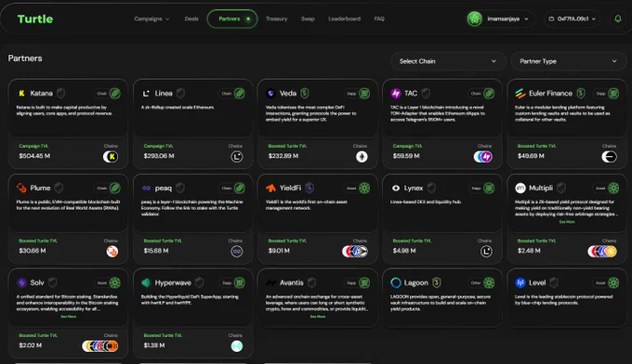Switch to the Swap tab

pos(308,19)
